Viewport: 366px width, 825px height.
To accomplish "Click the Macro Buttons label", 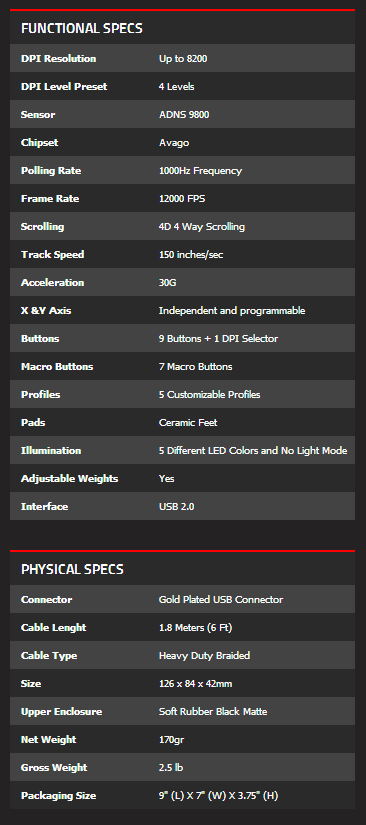I will coord(57,366).
